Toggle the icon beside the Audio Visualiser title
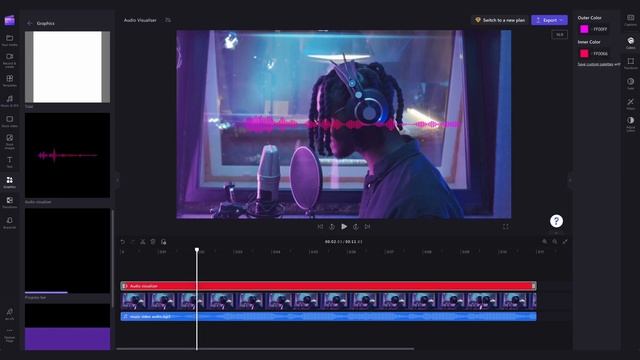640x360 pixels. tap(168, 20)
